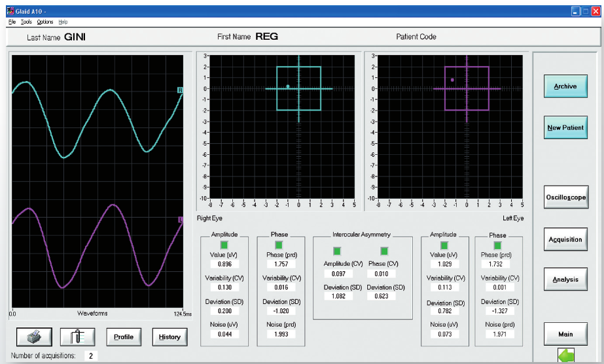604x364 pixels.
Task: Click the Left Eye plot label
Action: pos(513,218)
